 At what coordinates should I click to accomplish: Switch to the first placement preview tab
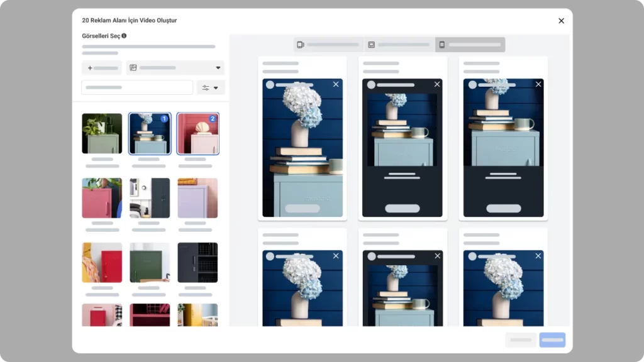pos(328,45)
